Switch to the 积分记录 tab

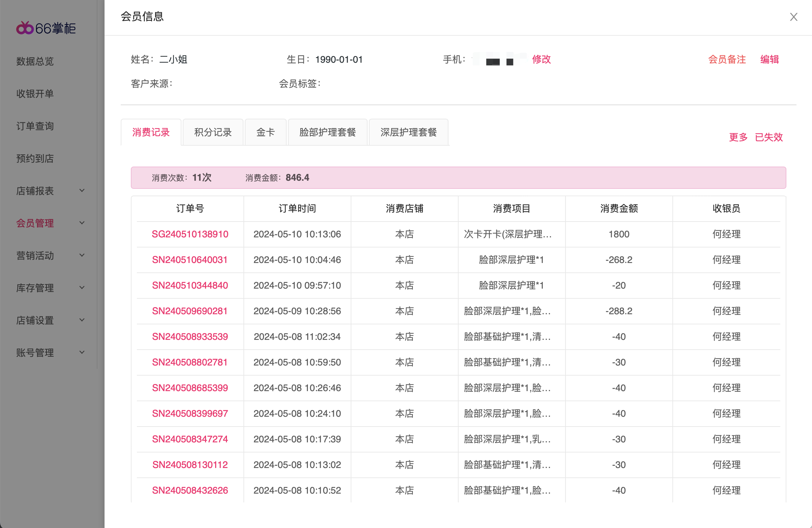pyautogui.click(x=213, y=133)
